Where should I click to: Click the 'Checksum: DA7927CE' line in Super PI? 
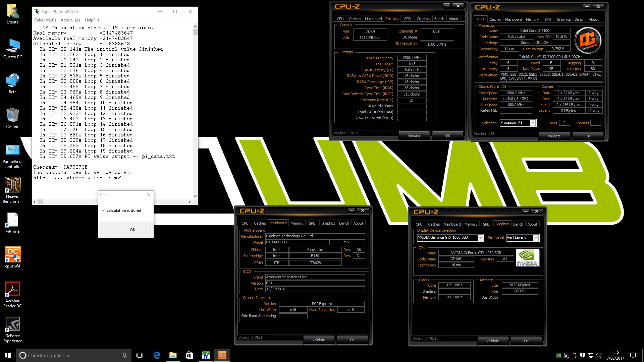[60, 167]
